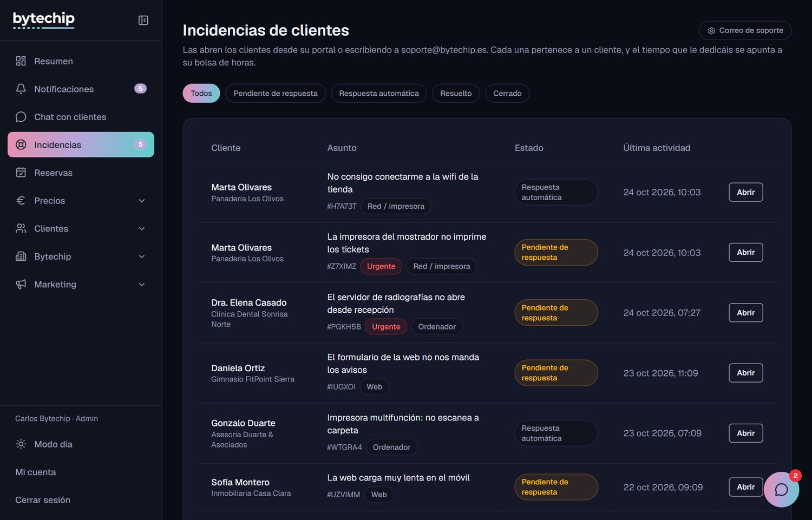812x520 pixels.
Task: Open the floating chat bubble widget
Action: tap(781, 489)
